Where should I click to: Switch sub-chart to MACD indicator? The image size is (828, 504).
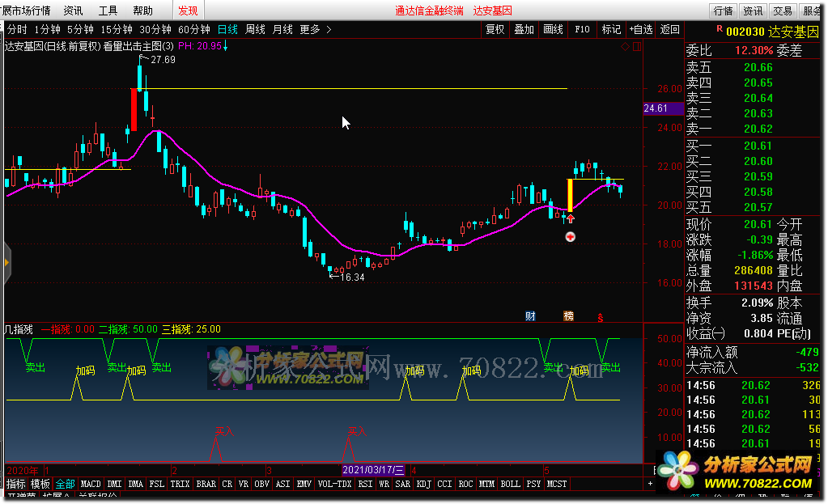coord(91,484)
